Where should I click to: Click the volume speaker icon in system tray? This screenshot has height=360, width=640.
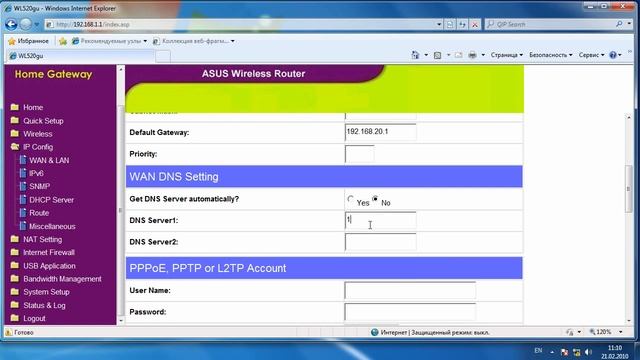(x=588, y=352)
